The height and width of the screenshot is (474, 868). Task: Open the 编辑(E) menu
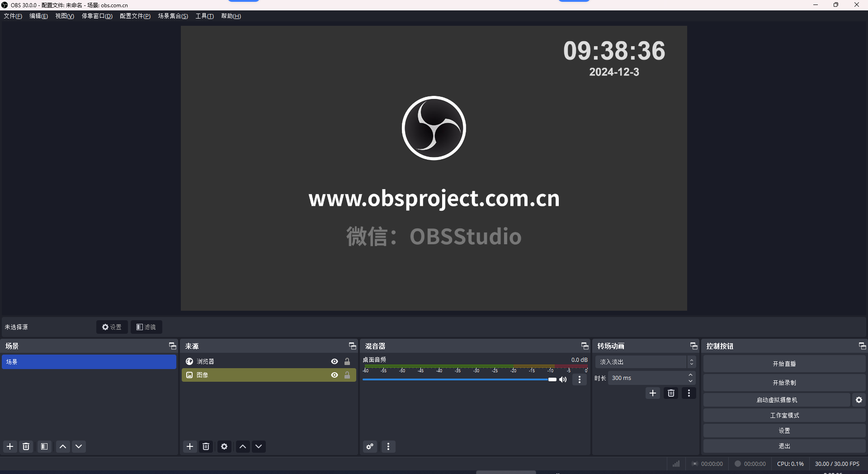pyautogui.click(x=38, y=16)
